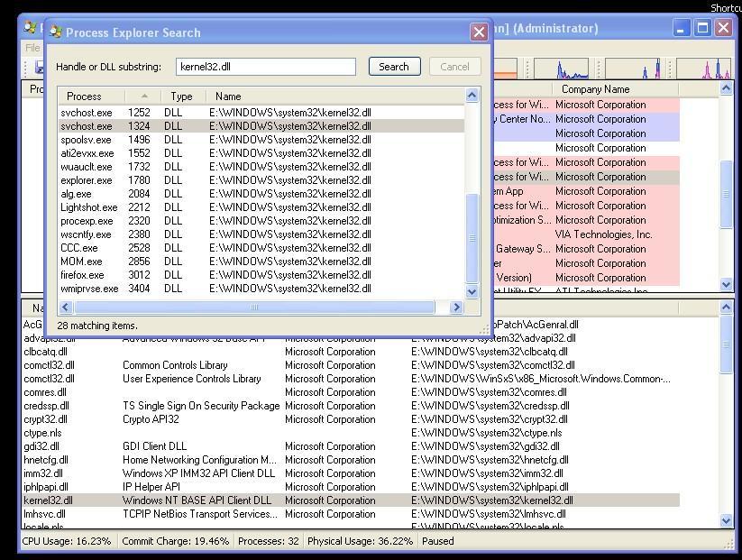This screenshot has width=742, height=560.
Task: Click the Cancel button in the search dialog
Action: [x=454, y=67]
